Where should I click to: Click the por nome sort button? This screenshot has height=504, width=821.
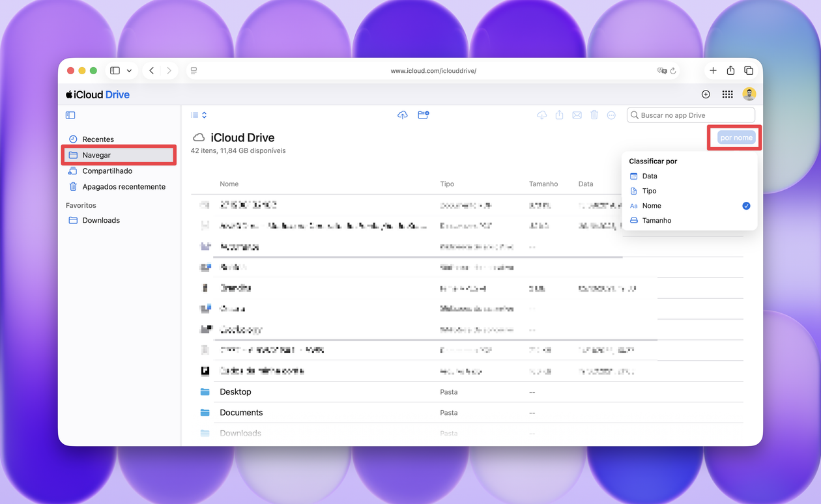[736, 137]
